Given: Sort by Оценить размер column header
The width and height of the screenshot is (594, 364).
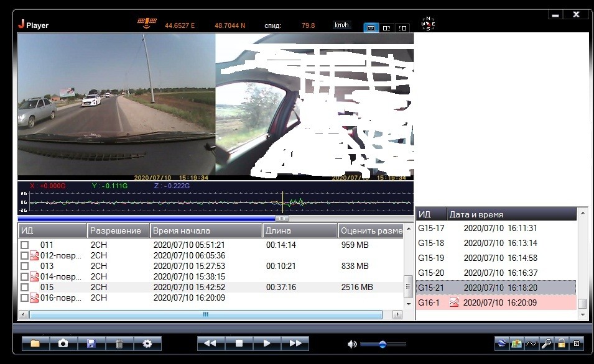Looking at the screenshot, I should (x=371, y=230).
